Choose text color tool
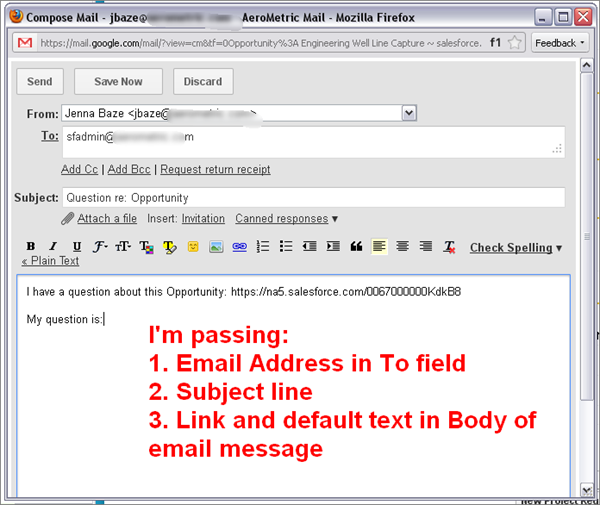The width and height of the screenshot is (600, 505). pyautogui.click(x=147, y=247)
